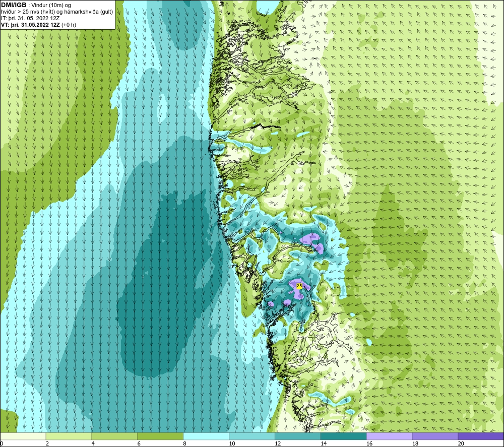Click the yellow 25 gust marker

(x=299, y=286)
